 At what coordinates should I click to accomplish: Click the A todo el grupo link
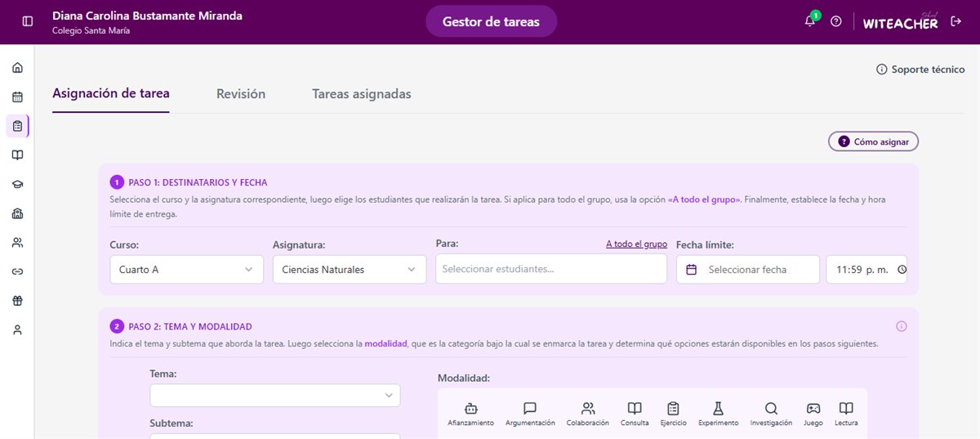click(x=636, y=244)
